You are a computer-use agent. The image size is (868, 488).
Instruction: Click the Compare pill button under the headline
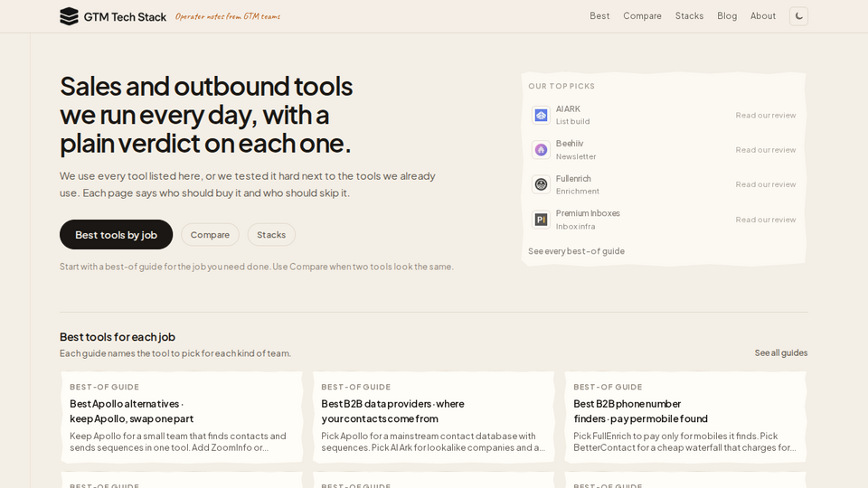pos(210,235)
